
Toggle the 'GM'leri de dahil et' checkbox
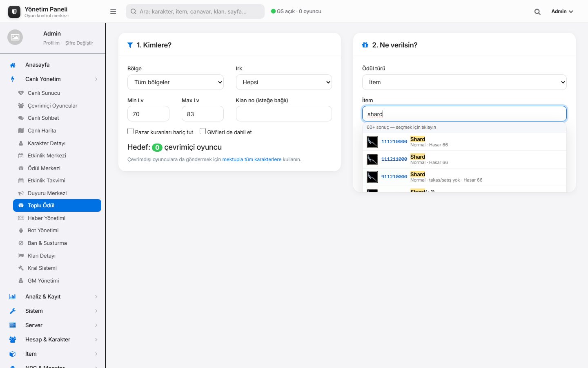pos(203,131)
